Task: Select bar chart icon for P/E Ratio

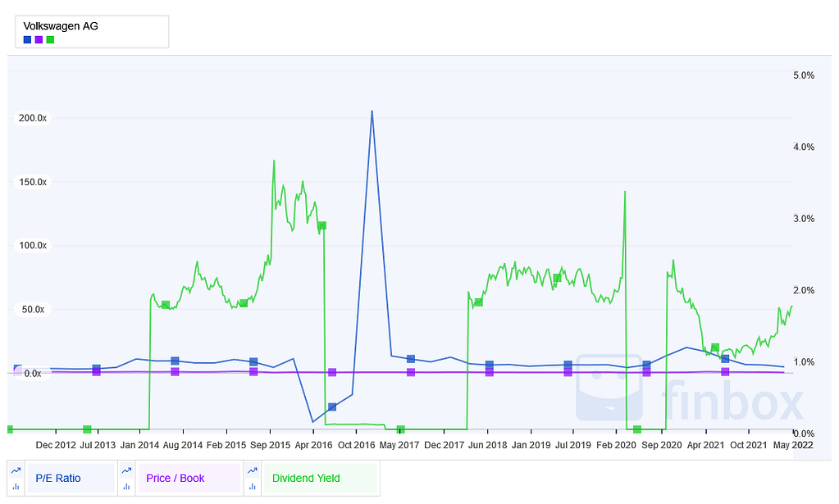Action: tap(16, 486)
